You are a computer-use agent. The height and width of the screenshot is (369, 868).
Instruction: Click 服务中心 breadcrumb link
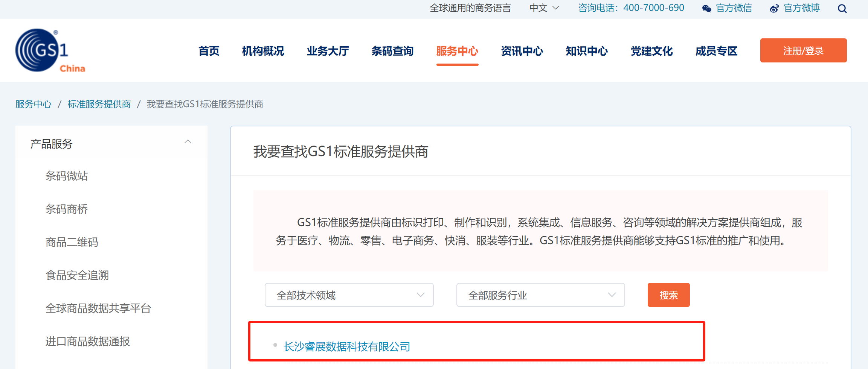(33, 104)
